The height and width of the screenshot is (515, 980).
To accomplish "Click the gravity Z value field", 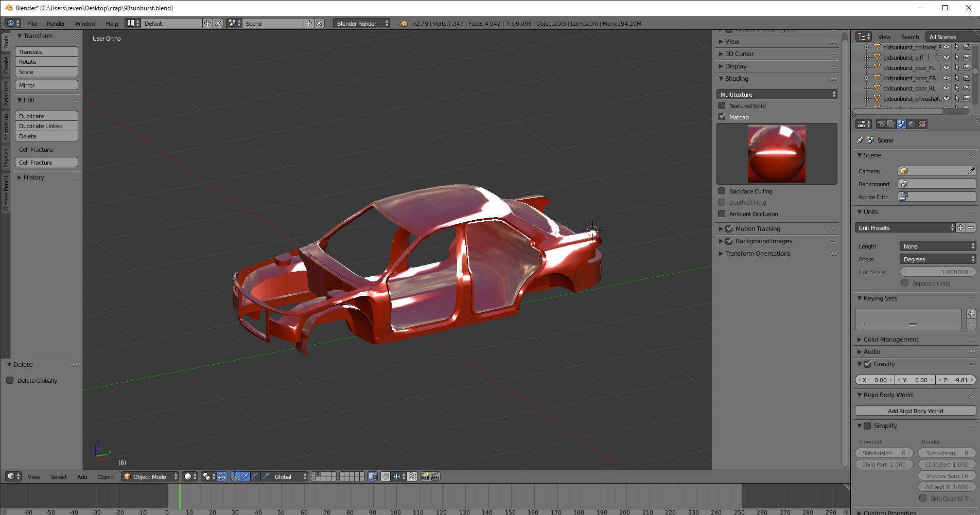I will click(x=956, y=380).
